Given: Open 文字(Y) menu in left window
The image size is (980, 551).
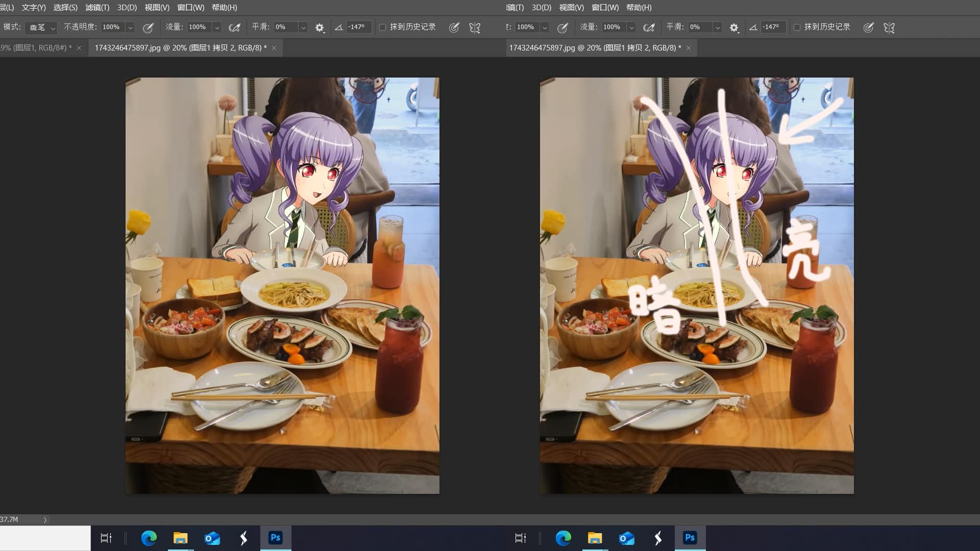Looking at the screenshot, I should (x=34, y=8).
